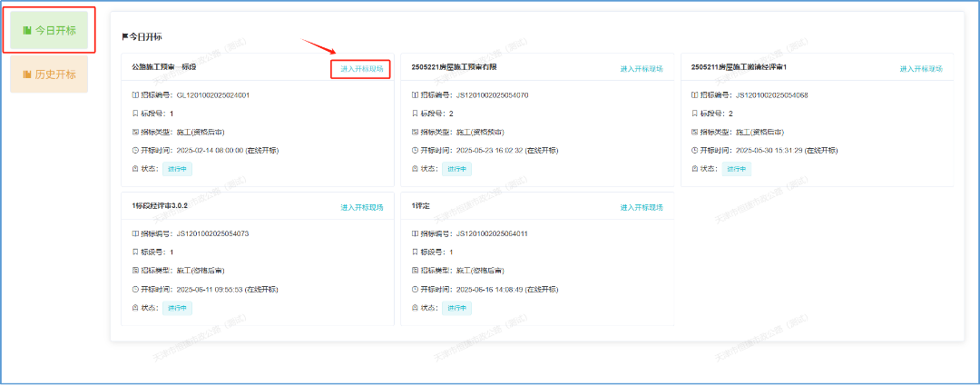The image size is (980, 386).
Task: Click the 进行中 badge in the 1标段经评审3.0.2 card
Action: [x=178, y=308]
